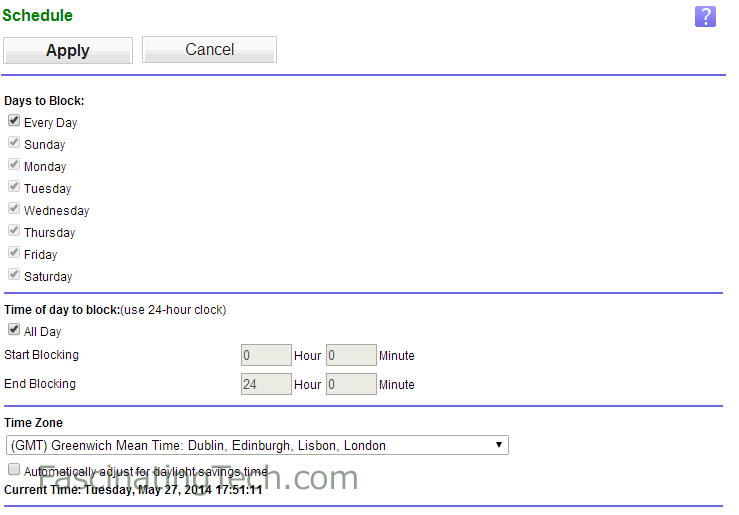Click the Cancel button
The image size is (739, 515).
click(x=209, y=49)
